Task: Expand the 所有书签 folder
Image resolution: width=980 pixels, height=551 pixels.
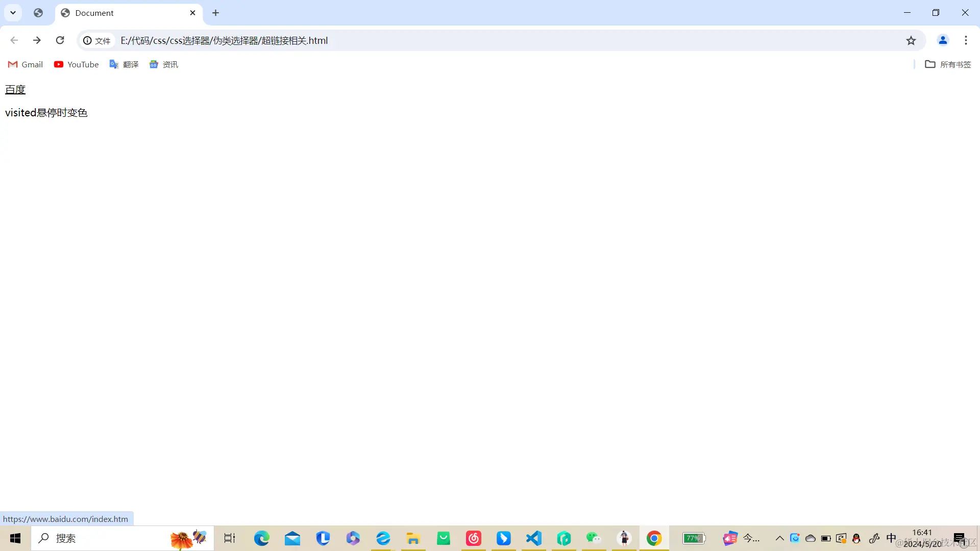Action: tap(948, 64)
